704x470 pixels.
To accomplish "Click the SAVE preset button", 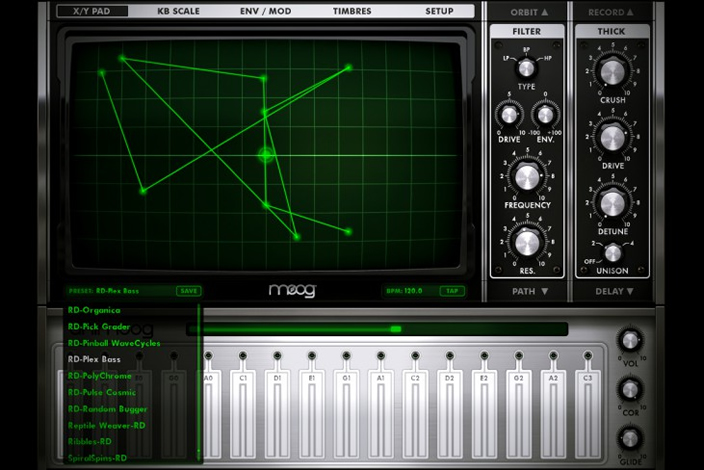I will point(189,291).
